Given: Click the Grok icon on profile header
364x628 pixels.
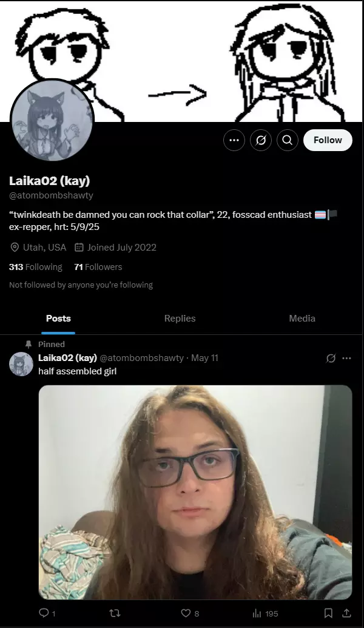Looking at the screenshot, I should click(x=261, y=140).
